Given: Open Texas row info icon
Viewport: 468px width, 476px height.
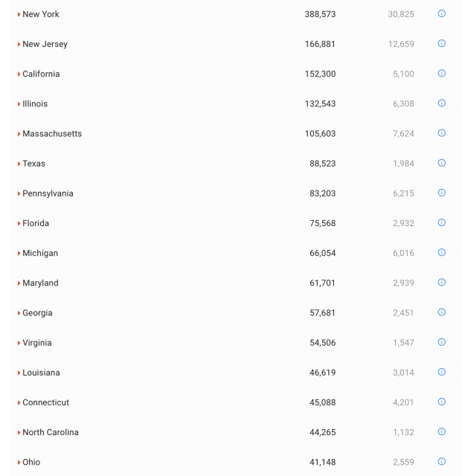Looking at the screenshot, I should pos(441,162).
